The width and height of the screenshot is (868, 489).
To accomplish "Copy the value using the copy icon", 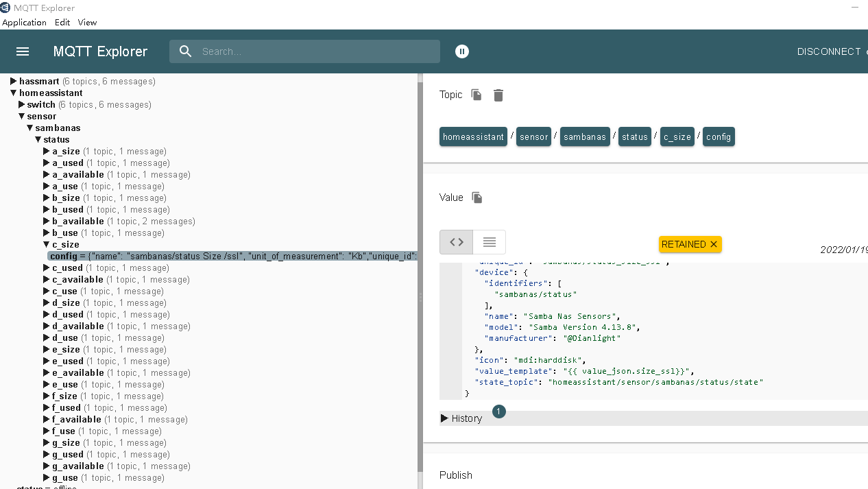I will pyautogui.click(x=477, y=198).
